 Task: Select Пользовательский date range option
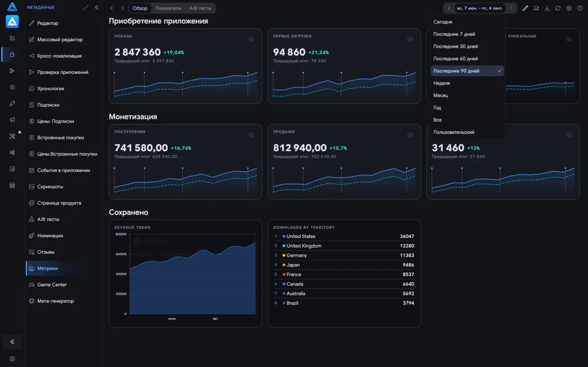468,132
